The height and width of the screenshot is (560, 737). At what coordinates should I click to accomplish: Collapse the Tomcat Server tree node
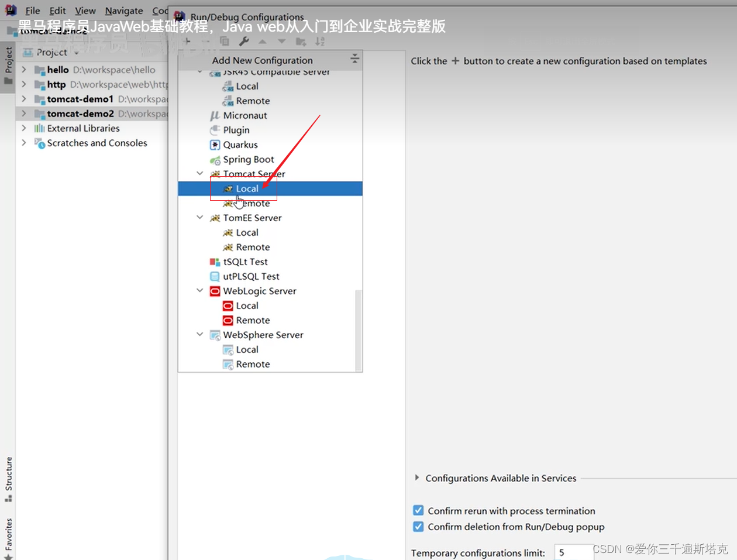(x=200, y=174)
